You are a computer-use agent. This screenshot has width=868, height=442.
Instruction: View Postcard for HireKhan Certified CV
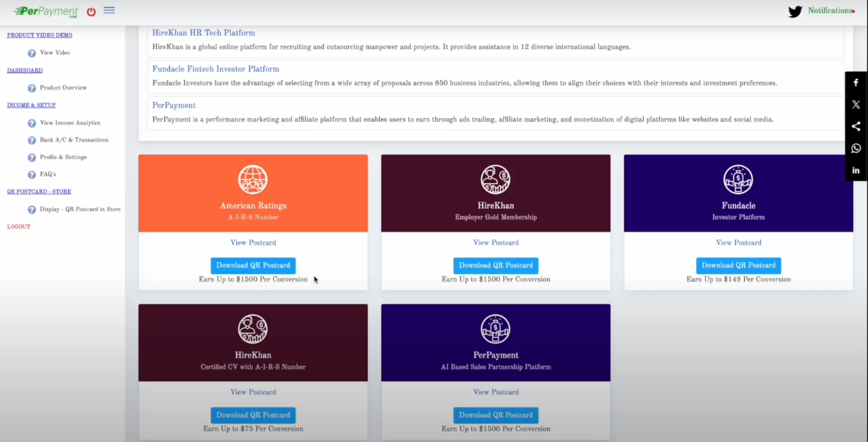pyautogui.click(x=253, y=391)
